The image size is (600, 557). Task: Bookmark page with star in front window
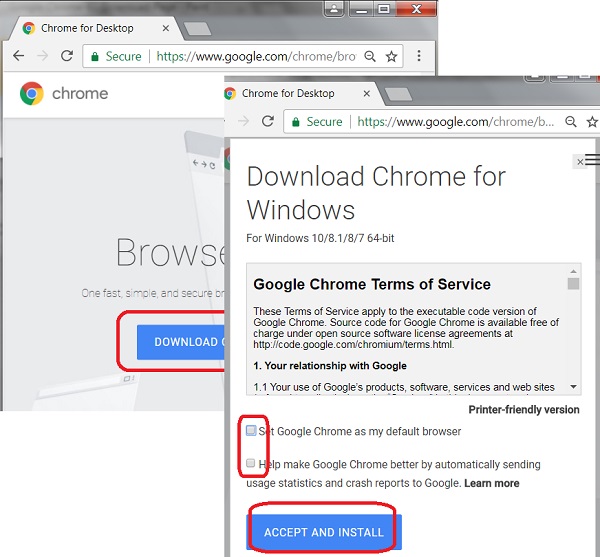(592, 122)
